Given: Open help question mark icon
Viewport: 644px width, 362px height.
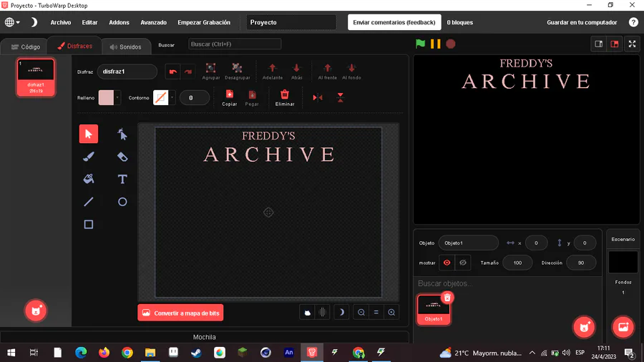Looking at the screenshot, I should click(x=633, y=22).
